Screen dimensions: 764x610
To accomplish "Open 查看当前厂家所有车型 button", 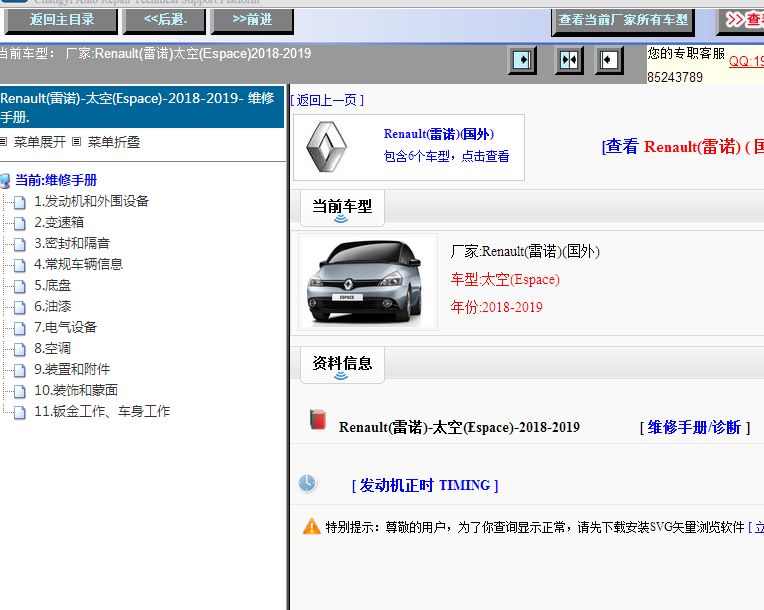I will click(623, 21).
